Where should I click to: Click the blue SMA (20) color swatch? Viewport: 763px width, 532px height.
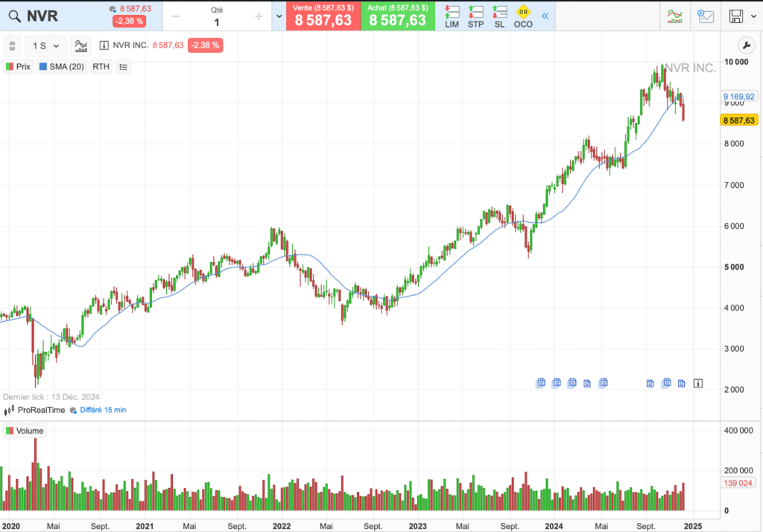42,66
